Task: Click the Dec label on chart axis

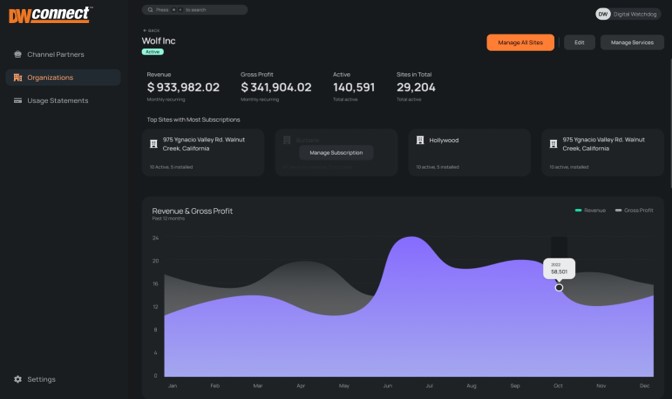Action: tap(645, 386)
